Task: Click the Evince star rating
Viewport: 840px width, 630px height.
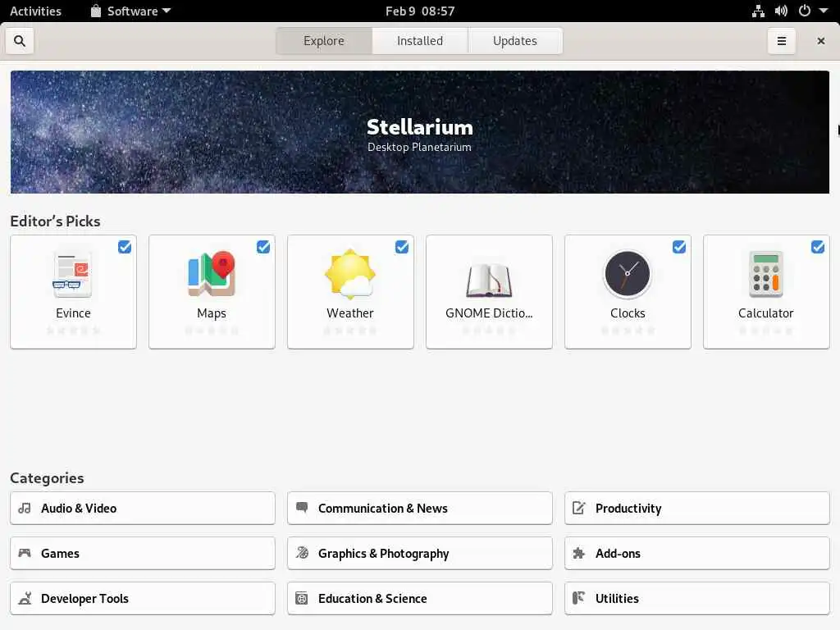Action: 73,331
